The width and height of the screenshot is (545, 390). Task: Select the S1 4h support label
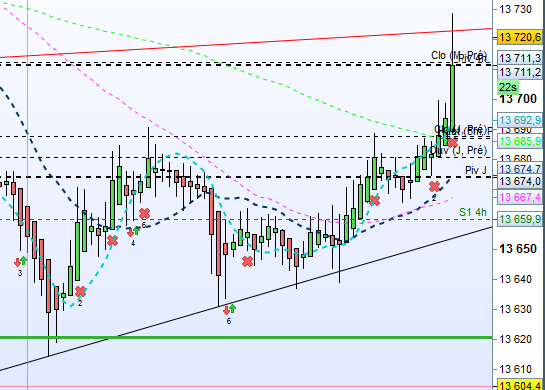click(473, 212)
